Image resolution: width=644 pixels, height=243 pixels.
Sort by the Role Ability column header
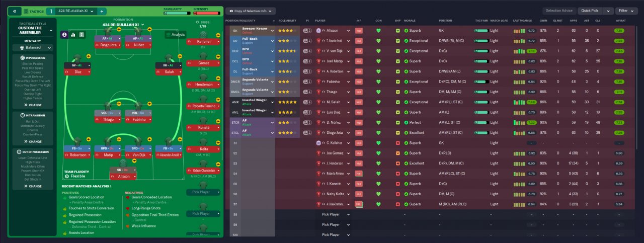(288, 21)
